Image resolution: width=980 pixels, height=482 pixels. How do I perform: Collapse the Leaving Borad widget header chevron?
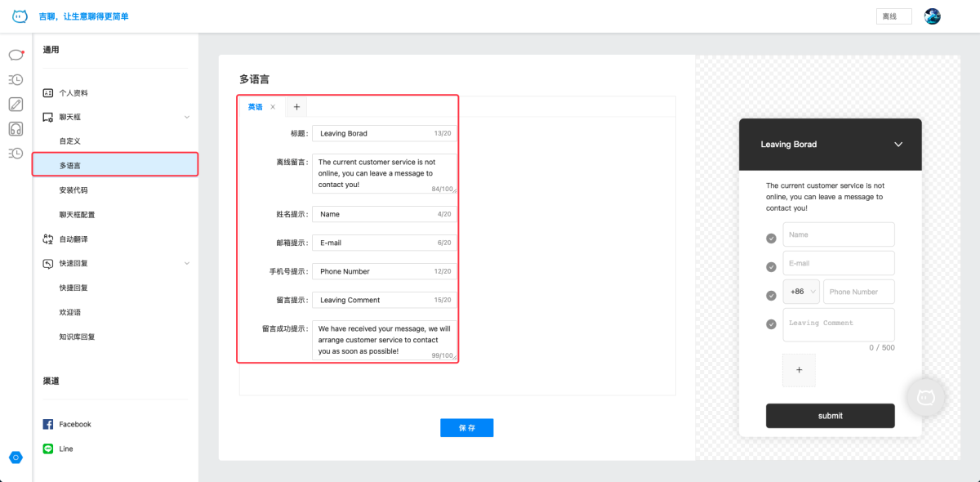point(898,145)
